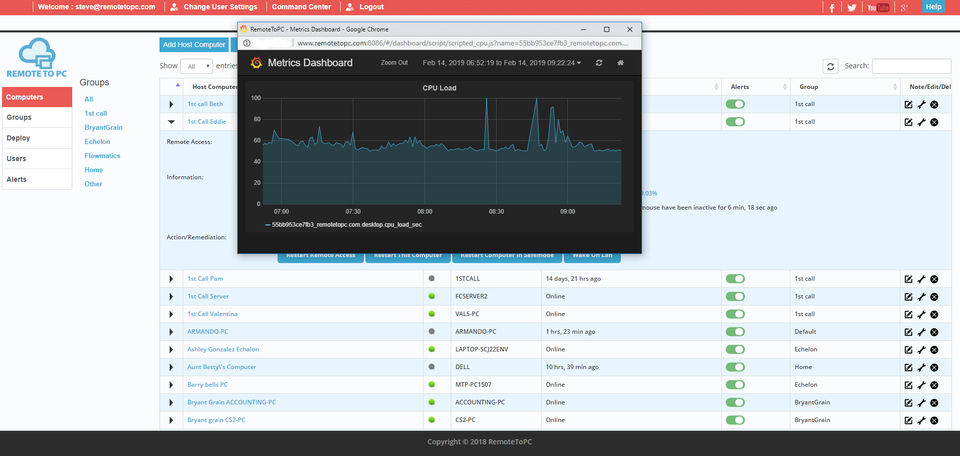Collapse the 1st Call Eddie row
Image resolution: width=960 pixels, height=456 pixels.
171,122
